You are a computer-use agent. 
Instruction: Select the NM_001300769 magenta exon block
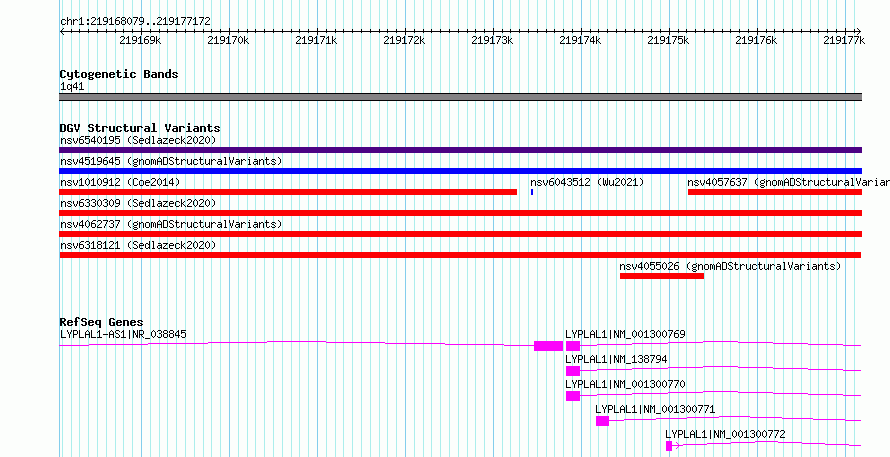pyautogui.click(x=573, y=346)
